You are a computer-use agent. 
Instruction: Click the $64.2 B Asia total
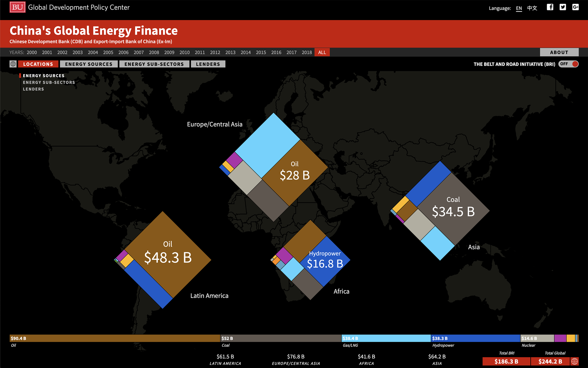click(x=437, y=360)
